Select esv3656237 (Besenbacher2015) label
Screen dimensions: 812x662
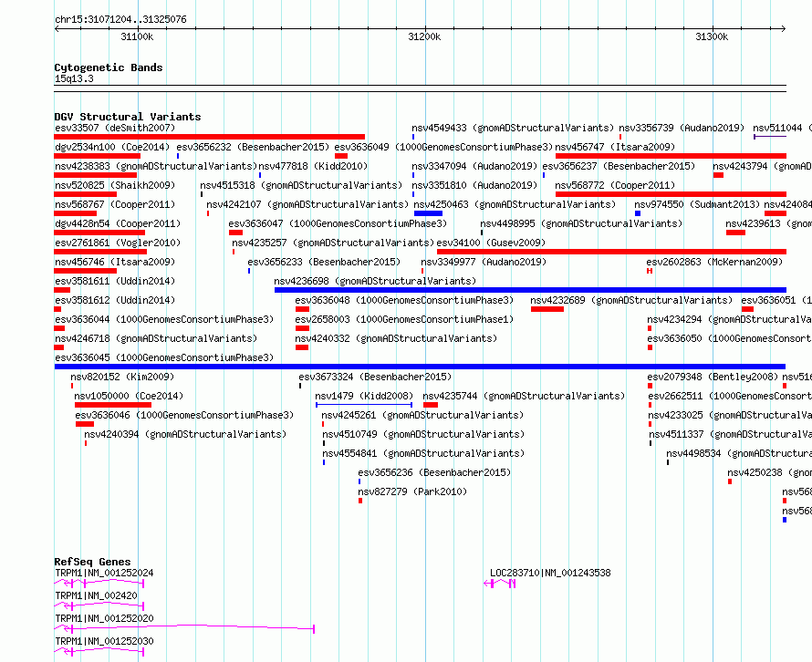[619, 166]
